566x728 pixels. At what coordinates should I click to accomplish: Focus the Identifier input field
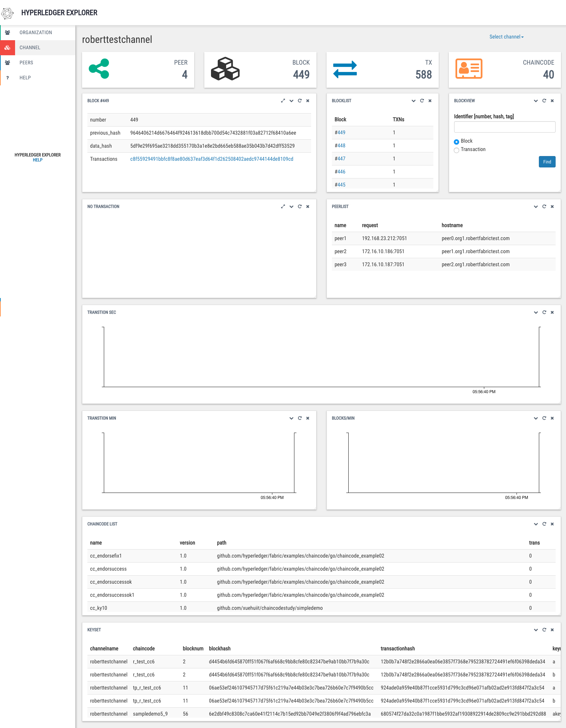pos(505,127)
